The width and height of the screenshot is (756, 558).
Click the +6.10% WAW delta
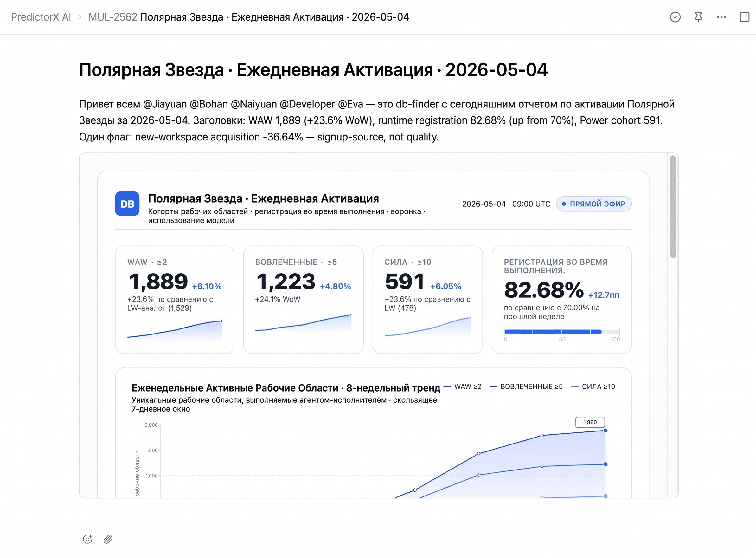click(x=207, y=286)
